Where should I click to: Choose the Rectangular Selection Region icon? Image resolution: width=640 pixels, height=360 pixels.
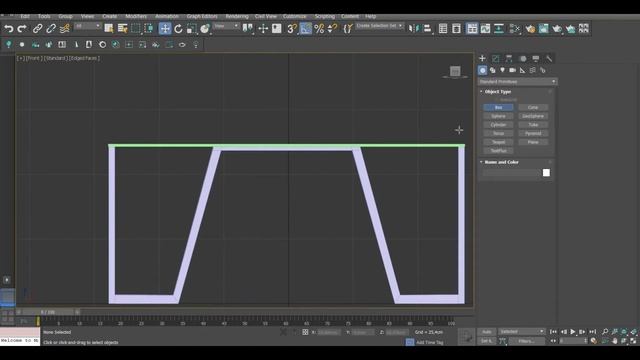[x=136, y=29]
